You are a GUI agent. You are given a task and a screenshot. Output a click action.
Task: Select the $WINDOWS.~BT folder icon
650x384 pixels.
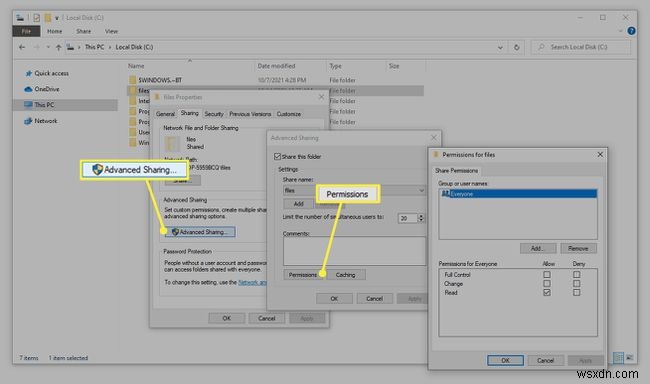coord(132,80)
